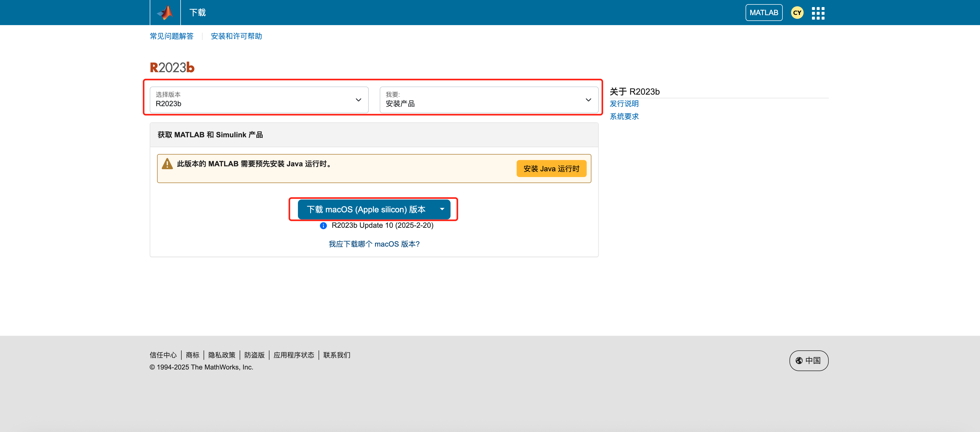Open 安装和许可帮助 page
Image resolution: width=980 pixels, height=432 pixels.
pyautogui.click(x=236, y=36)
